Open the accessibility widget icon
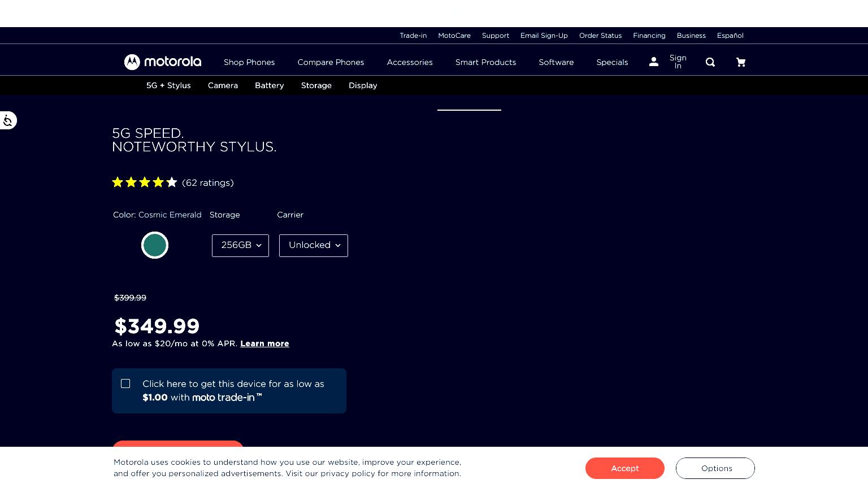Screen dimensions: 868x488 [8, 120]
